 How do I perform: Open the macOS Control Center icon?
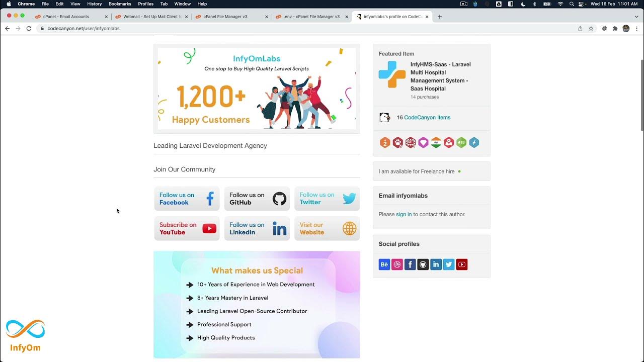(x=582, y=4)
